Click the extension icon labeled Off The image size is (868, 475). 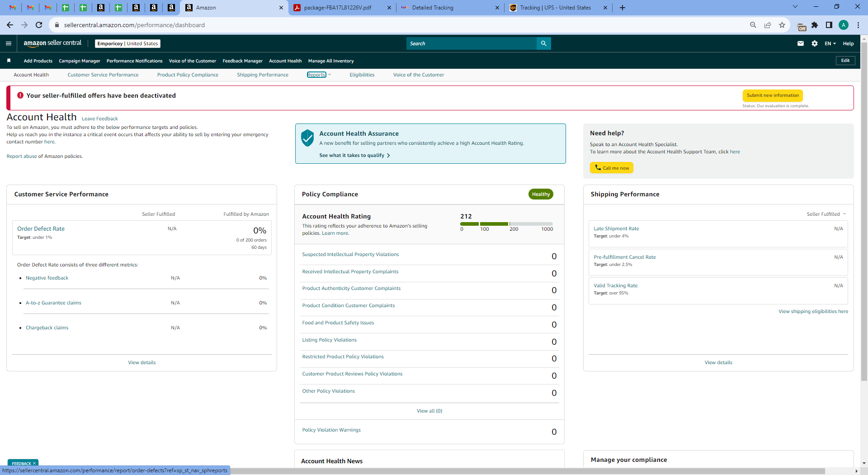coord(802,27)
